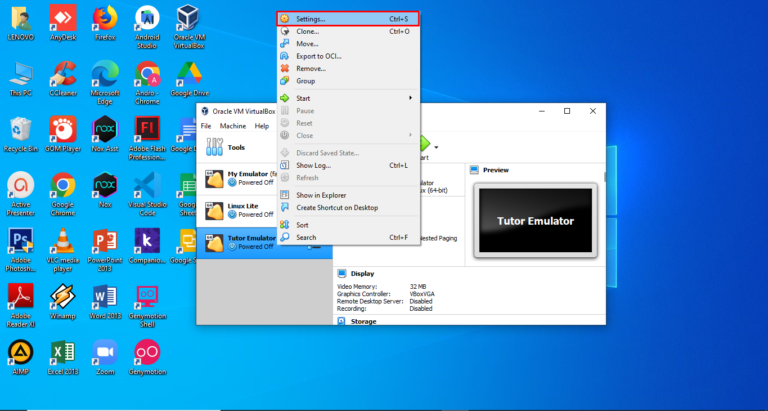
Task: Expand the Start submenu arrow
Action: point(410,98)
